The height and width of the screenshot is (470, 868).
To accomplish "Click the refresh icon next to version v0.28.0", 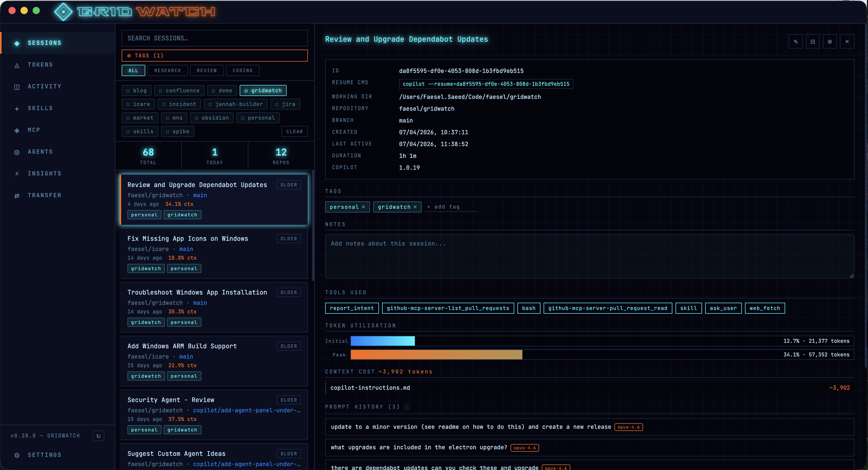I will coord(98,435).
